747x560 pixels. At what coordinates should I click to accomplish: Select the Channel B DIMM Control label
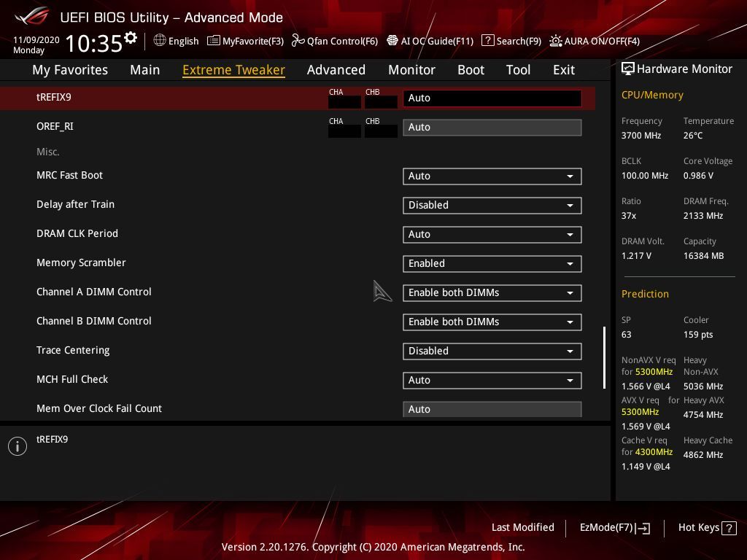[x=94, y=321]
